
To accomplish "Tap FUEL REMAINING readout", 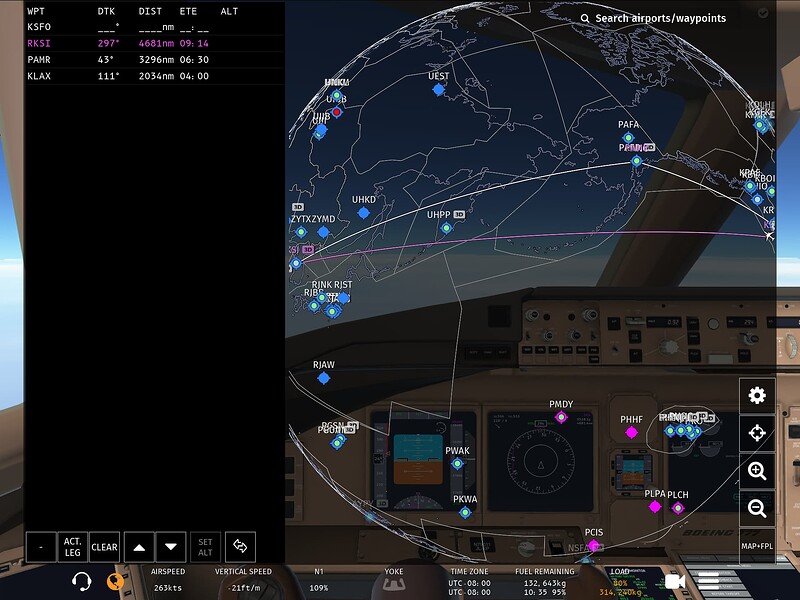I will pos(544,582).
